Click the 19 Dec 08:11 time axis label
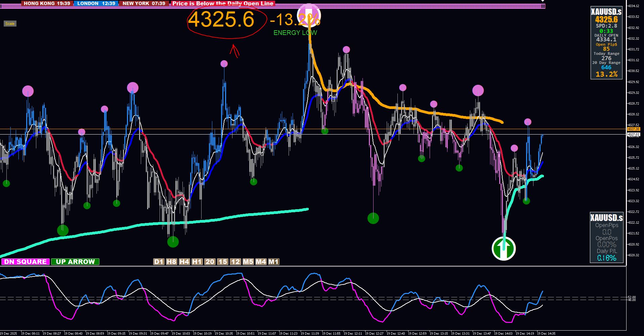 tap(30, 334)
